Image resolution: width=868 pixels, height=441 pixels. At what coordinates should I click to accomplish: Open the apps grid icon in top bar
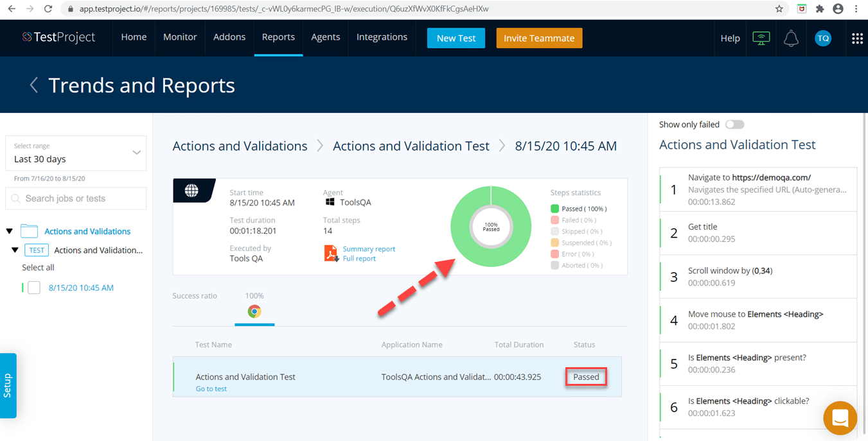[x=857, y=38]
